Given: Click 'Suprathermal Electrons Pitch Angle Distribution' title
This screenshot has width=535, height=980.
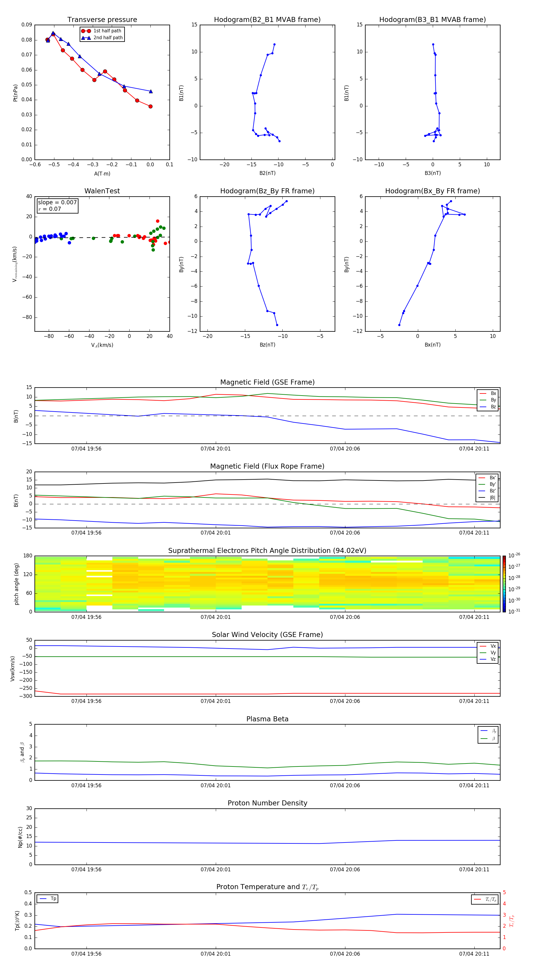Looking at the screenshot, I should point(267,551).
